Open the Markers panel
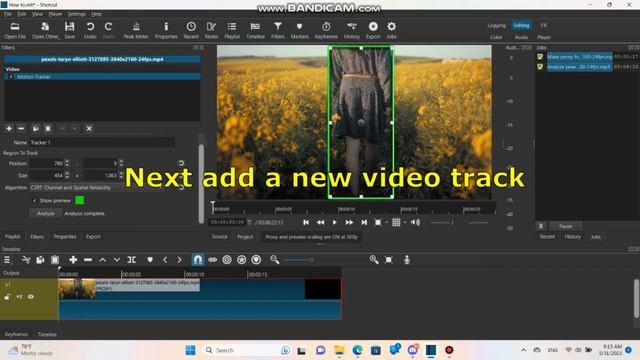 (299, 31)
